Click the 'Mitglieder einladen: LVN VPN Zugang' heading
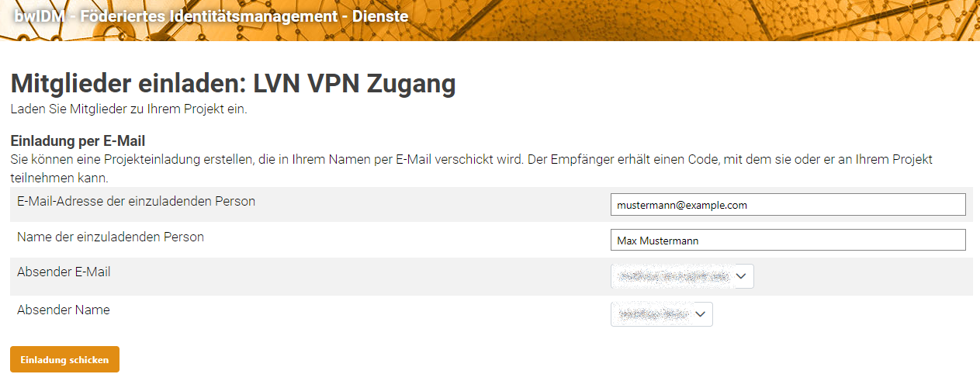 point(233,84)
